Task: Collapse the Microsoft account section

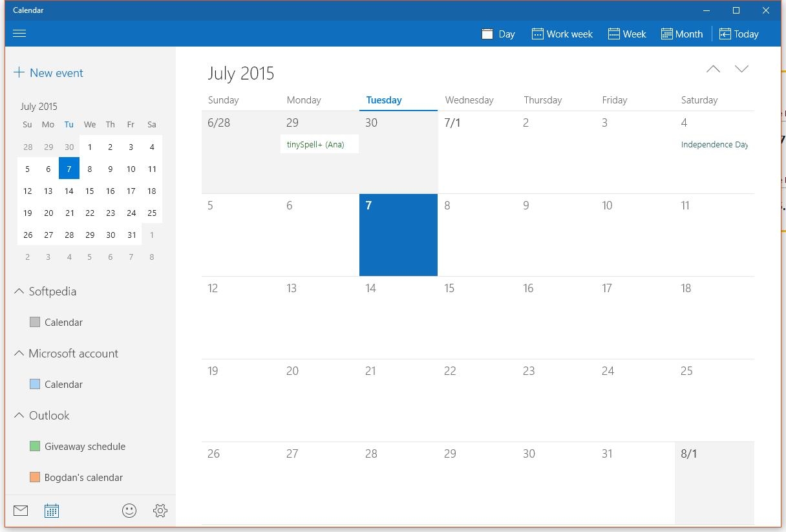Action: (18, 353)
